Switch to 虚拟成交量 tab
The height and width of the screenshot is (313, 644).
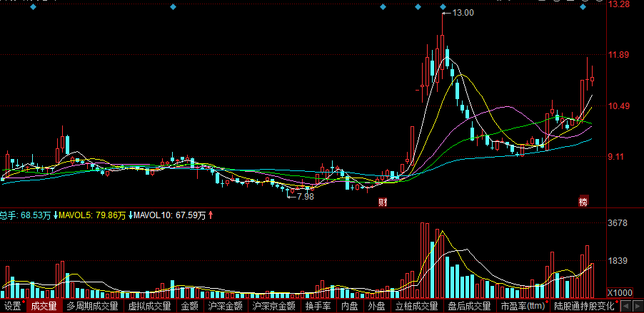click(x=149, y=306)
